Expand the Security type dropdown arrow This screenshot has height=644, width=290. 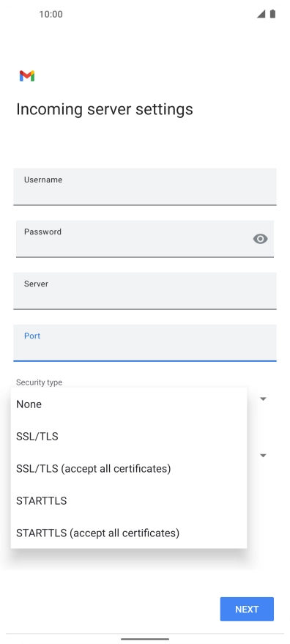pos(264,399)
